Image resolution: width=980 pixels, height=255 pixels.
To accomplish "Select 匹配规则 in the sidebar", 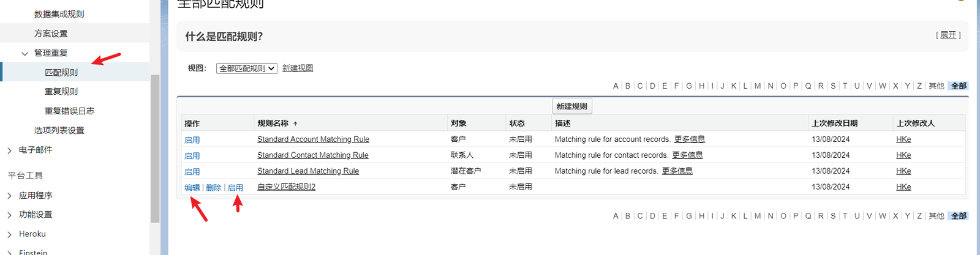I will tap(61, 72).
